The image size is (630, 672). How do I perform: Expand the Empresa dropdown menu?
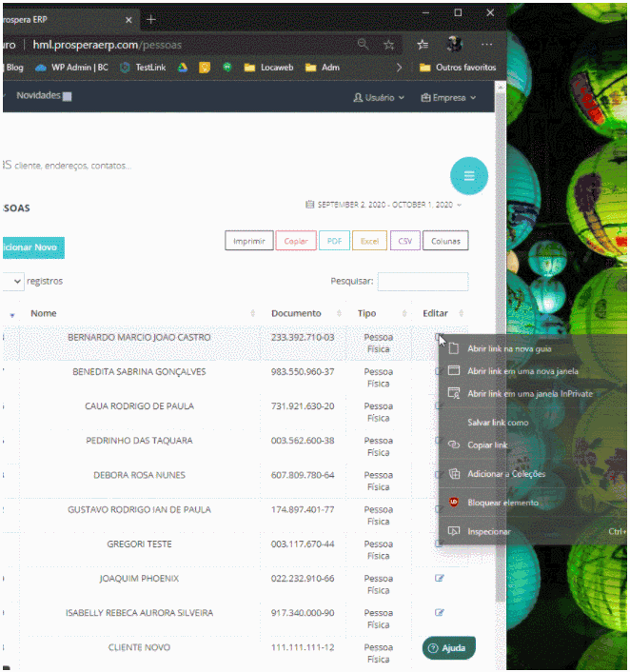(x=448, y=97)
